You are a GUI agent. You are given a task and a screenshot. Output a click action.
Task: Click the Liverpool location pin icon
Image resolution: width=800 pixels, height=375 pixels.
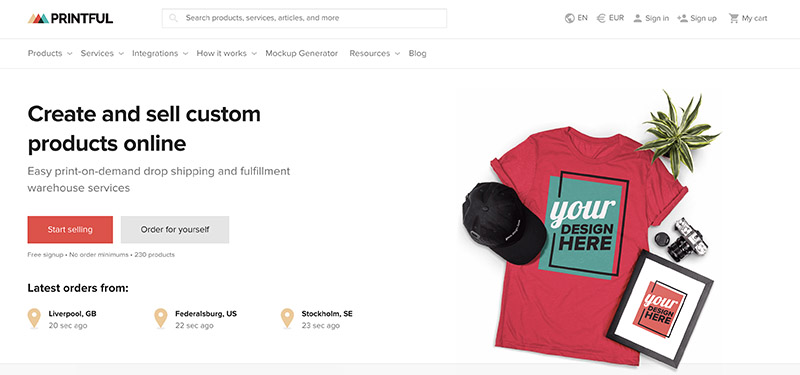pos(34,318)
